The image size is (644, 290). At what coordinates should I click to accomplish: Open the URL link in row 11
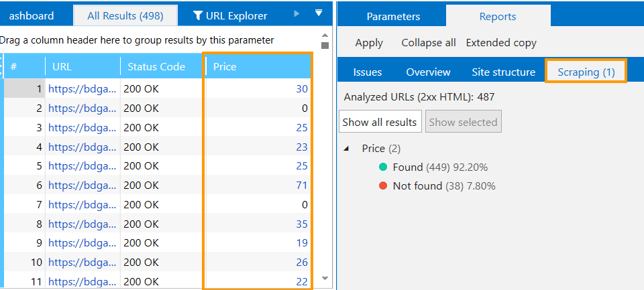pyautogui.click(x=82, y=281)
